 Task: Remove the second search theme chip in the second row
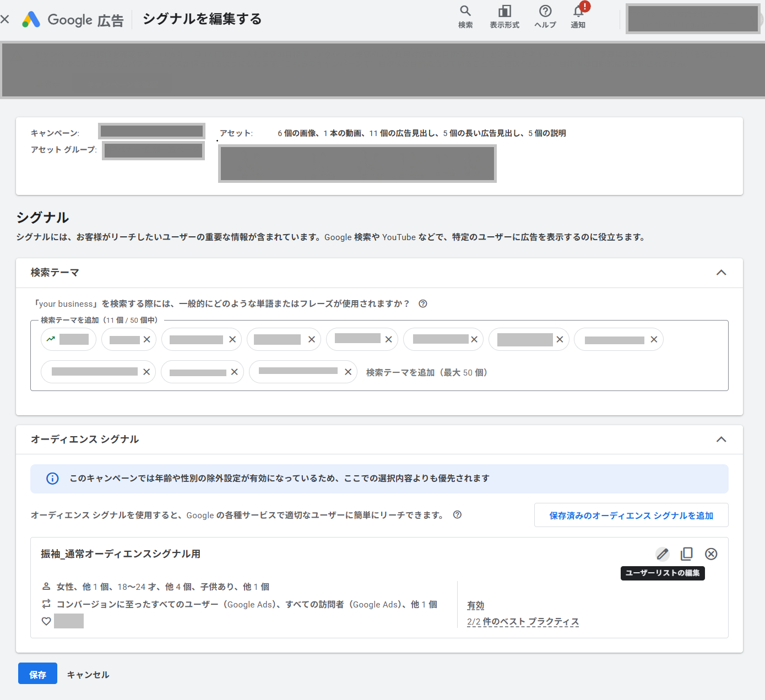pyautogui.click(x=235, y=372)
